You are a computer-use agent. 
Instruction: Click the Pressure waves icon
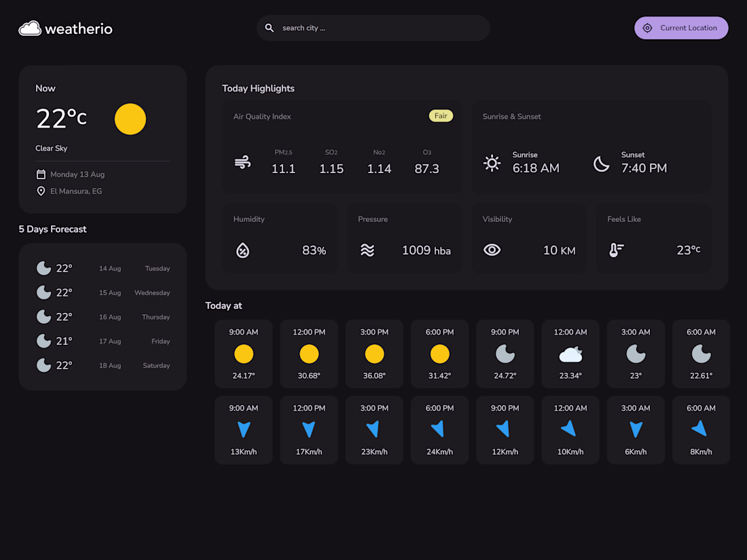point(367,250)
